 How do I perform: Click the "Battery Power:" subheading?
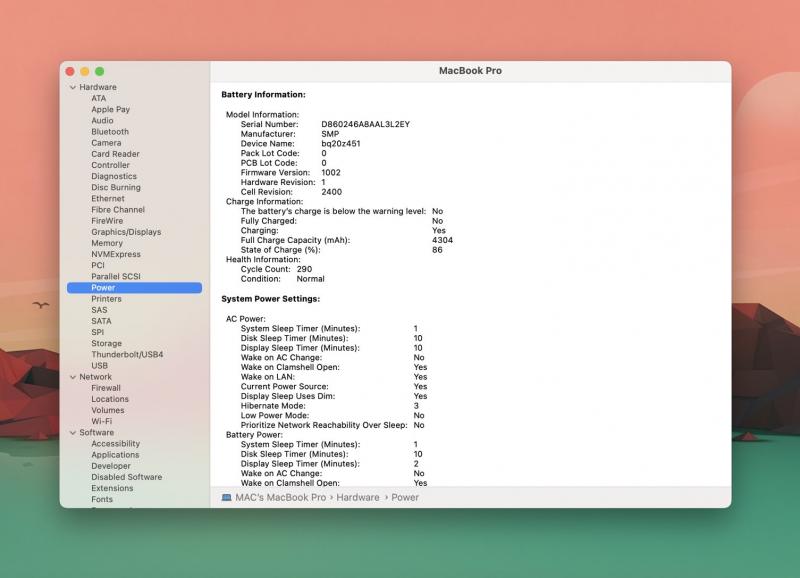254,435
